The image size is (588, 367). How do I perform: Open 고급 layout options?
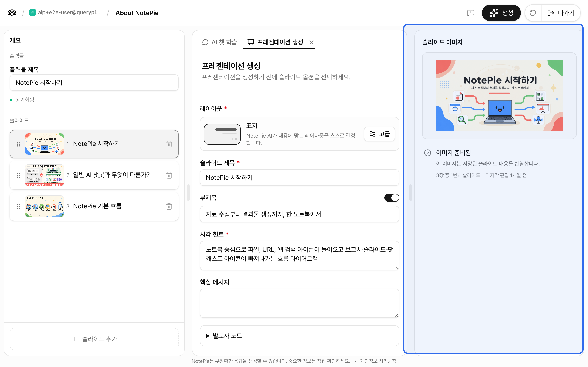tap(379, 134)
